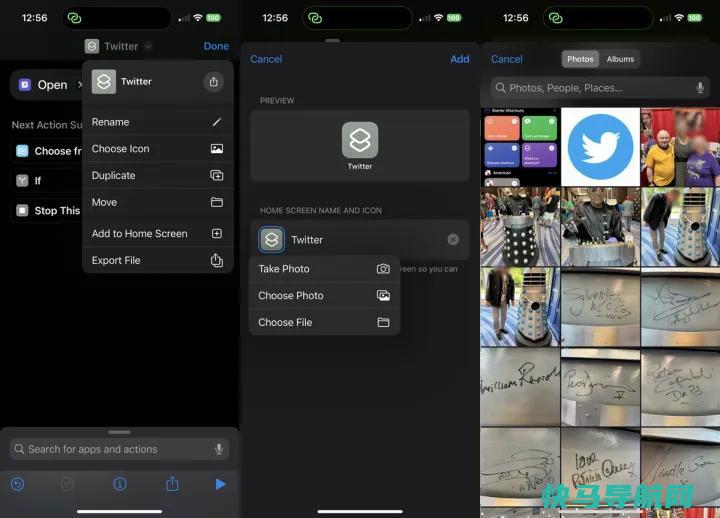Tap microphone in the actions search bar
The image size is (720, 518).
pos(219,449)
